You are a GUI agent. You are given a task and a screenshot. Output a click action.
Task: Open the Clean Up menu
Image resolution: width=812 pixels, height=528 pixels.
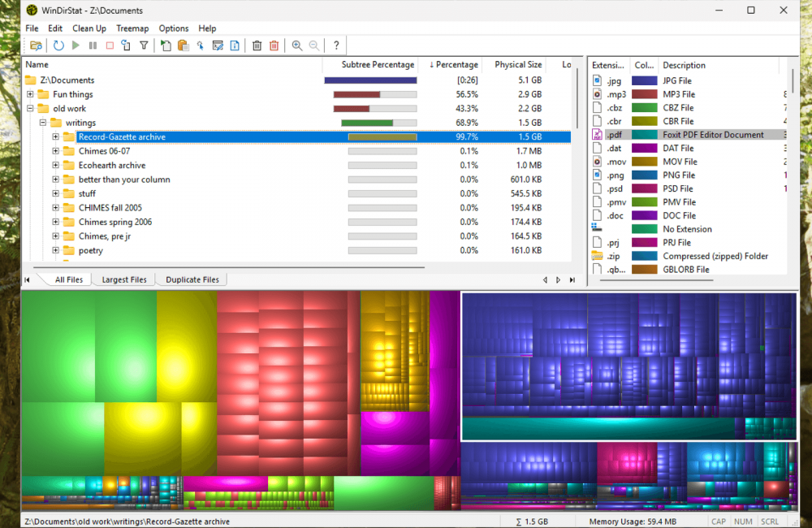pos(89,28)
